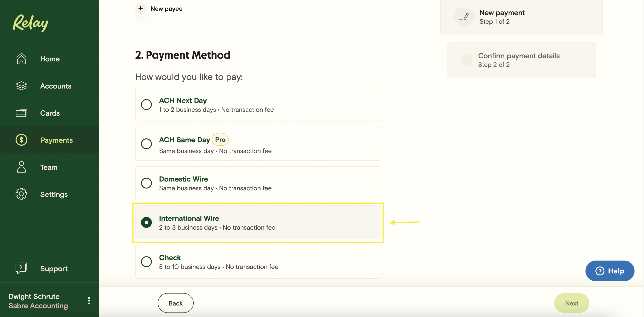Select the Check payment method
Viewport: 644px width, 317px height.
click(146, 261)
